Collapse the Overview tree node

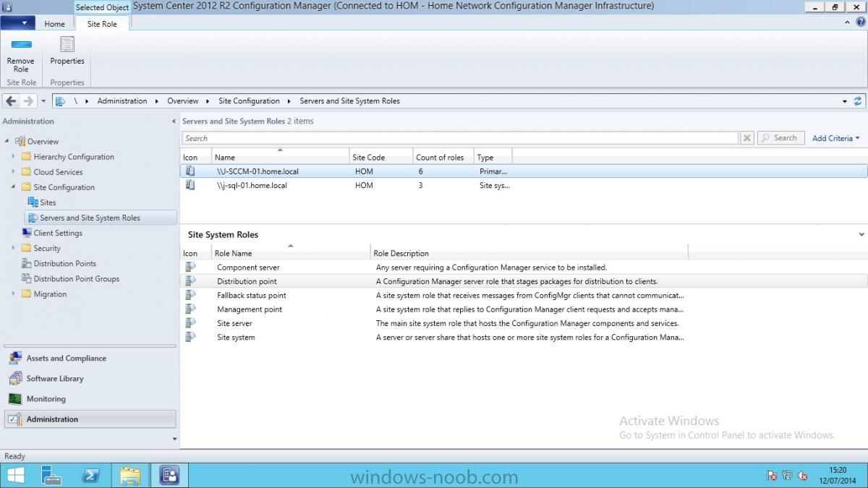tap(7, 141)
